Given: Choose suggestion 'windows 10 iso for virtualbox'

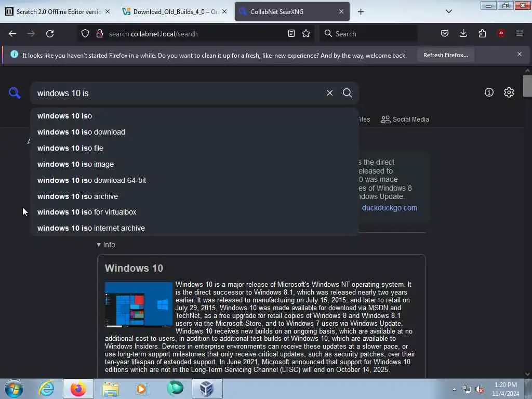Looking at the screenshot, I should [194, 212].
